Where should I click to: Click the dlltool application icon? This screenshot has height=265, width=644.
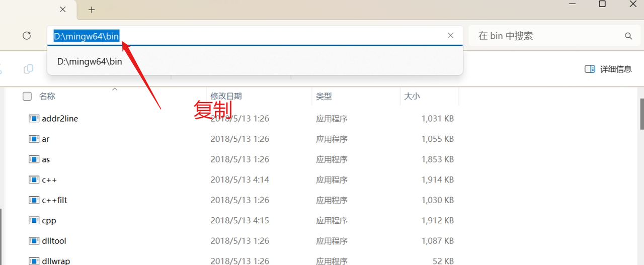coord(34,241)
